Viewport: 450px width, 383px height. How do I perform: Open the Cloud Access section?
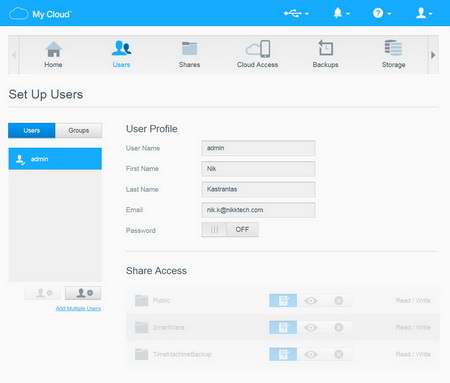(257, 55)
